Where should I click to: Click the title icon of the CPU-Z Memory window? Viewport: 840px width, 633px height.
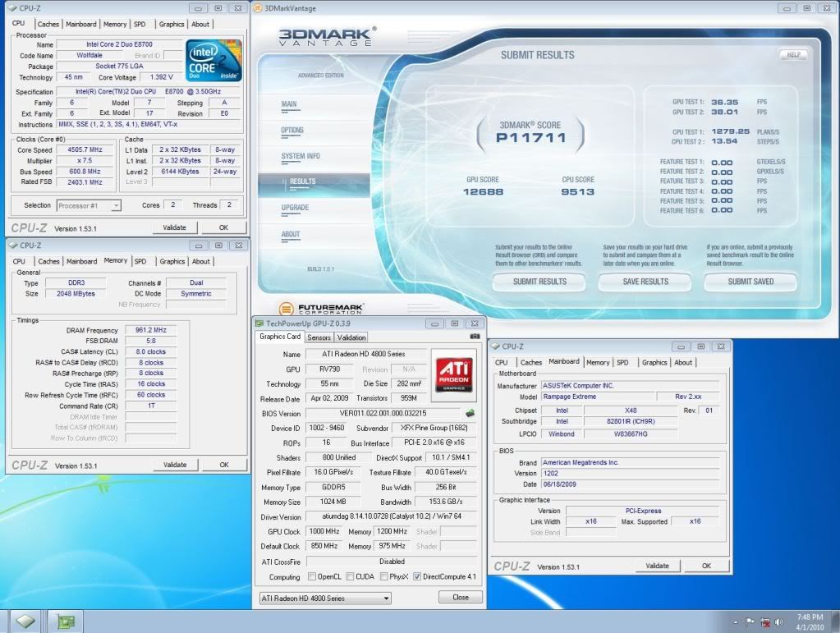click(x=13, y=245)
